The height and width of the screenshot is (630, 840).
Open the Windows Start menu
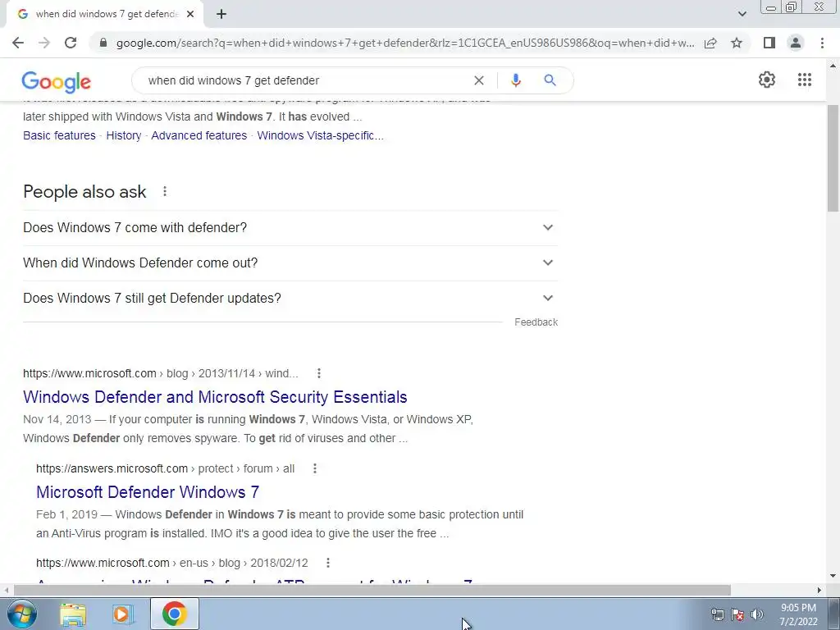pos(22,614)
